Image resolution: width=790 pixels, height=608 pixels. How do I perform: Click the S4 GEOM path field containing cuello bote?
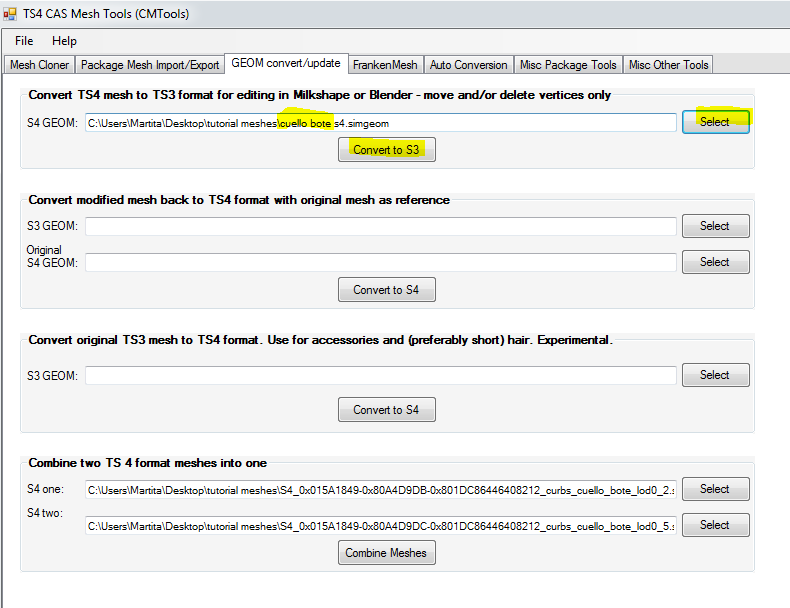380,122
